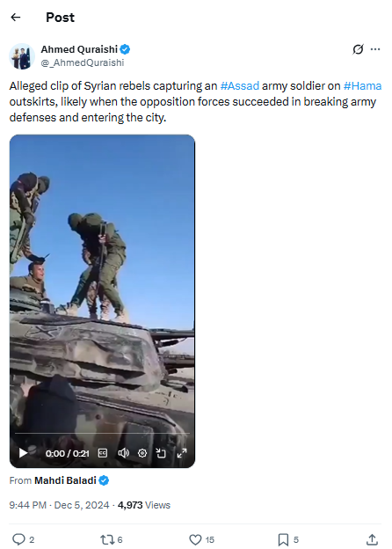The image size is (392, 549).
Task: Mute the video sound
Action: click(x=123, y=453)
